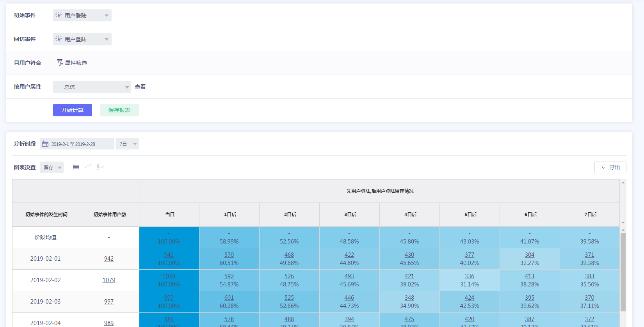Click the calendar icon in 分析时段
The image size is (644, 327).
45,144
